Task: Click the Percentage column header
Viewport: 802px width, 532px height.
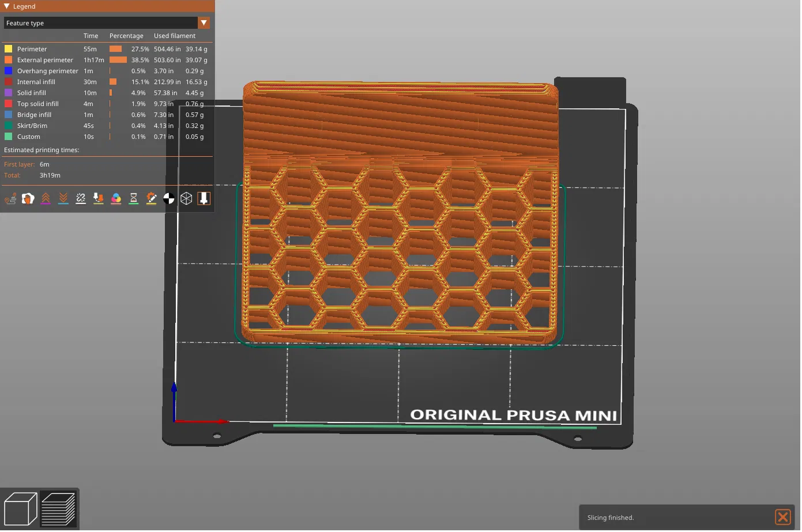Action: tap(126, 36)
